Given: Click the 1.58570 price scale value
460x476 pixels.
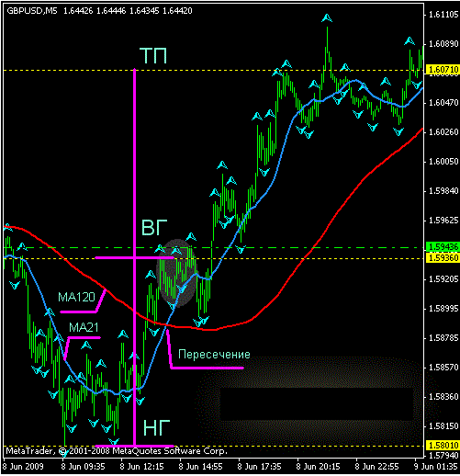Looking at the screenshot, I should 443,368.
